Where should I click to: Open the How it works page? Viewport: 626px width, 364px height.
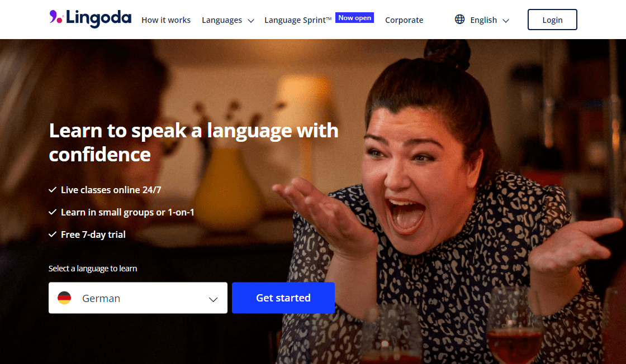click(166, 20)
